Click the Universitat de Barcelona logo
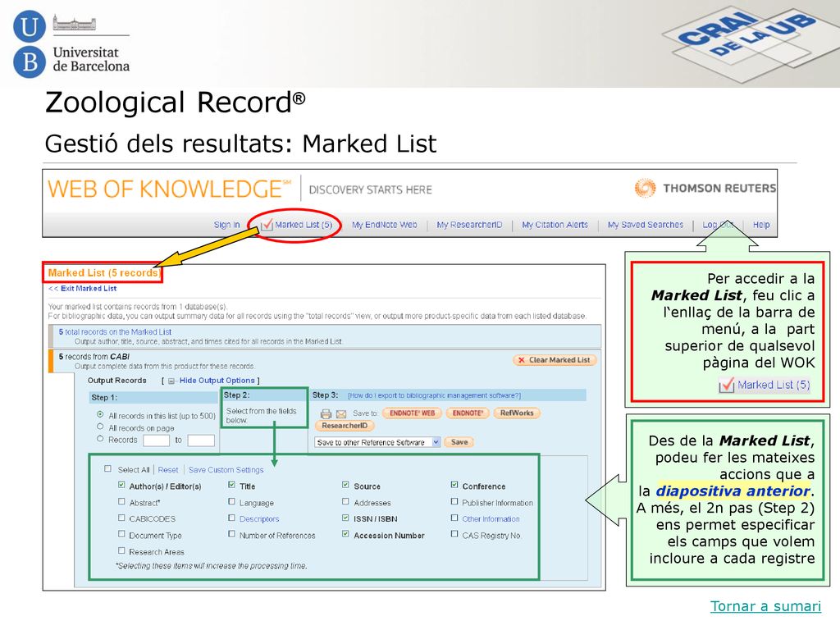 click(x=71, y=44)
